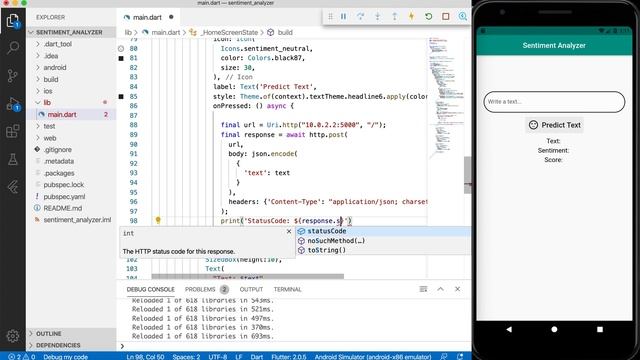Screen dimensions: 640x360
Task: Open the Source Control view
Action: pyautogui.click(x=13, y=76)
